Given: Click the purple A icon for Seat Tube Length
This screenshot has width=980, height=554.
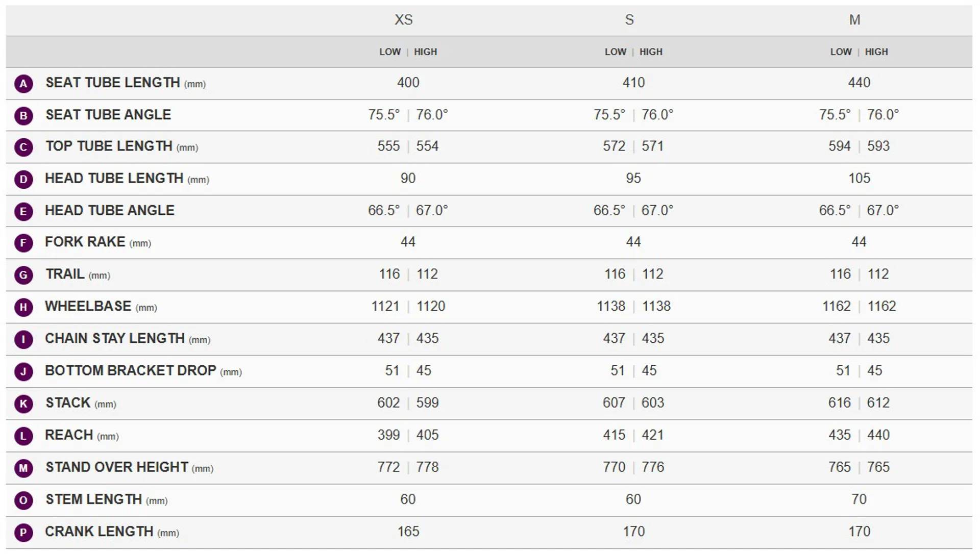Looking at the screenshot, I should tap(23, 84).
